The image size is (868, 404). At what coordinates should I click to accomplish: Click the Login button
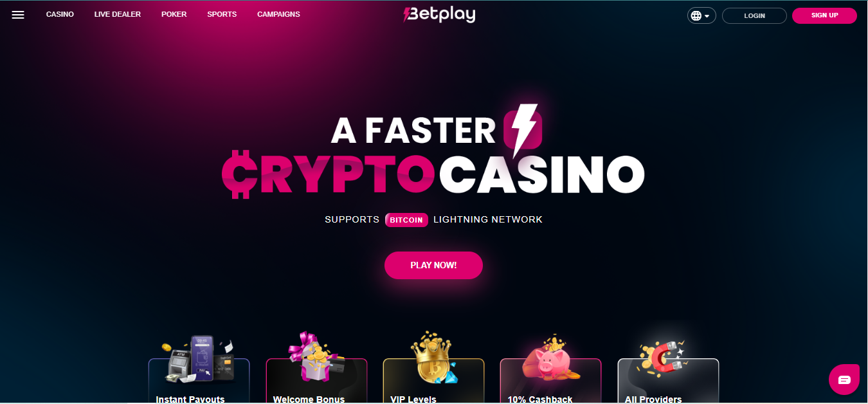point(754,15)
